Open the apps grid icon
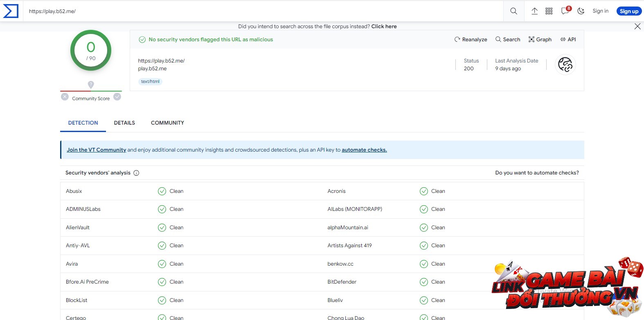Viewport: 644px width, 320px height. click(x=549, y=11)
